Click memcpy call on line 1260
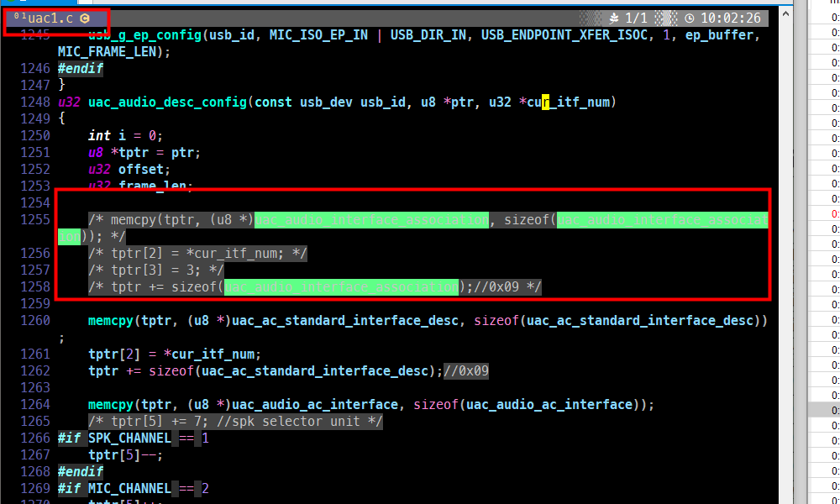The width and height of the screenshot is (840, 504). point(111,320)
